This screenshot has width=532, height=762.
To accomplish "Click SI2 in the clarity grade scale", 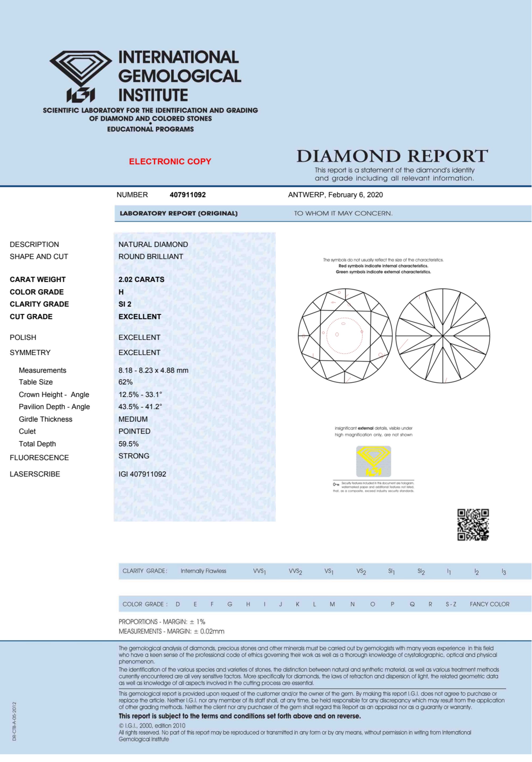I will (x=421, y=571).
